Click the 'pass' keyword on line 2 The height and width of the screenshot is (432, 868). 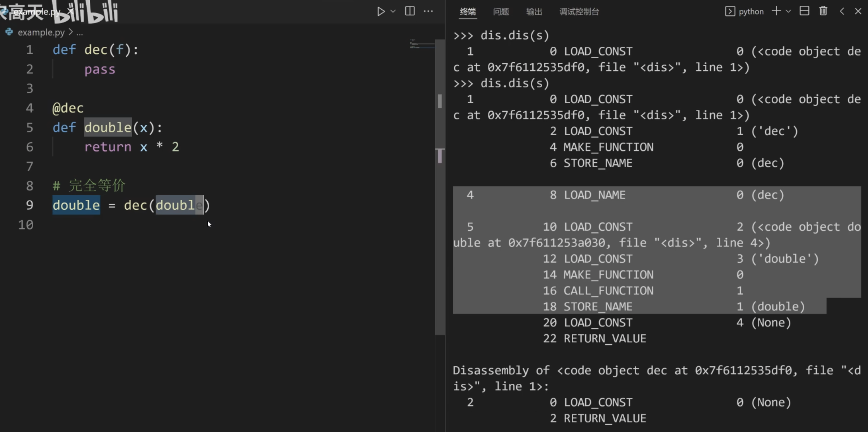tap(100, 70)
